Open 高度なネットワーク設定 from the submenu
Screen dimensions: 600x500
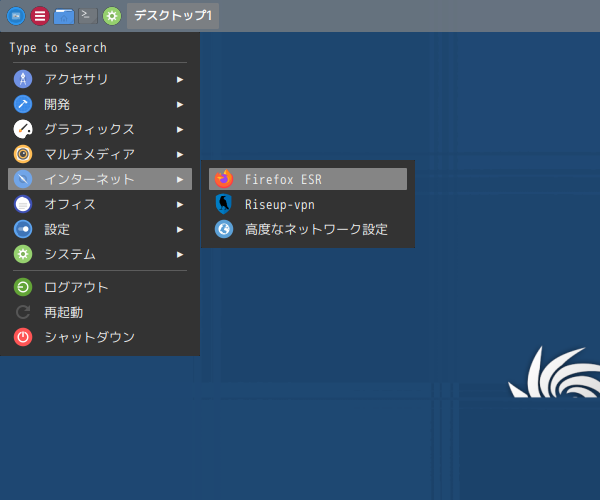click(x=308, y=229)
